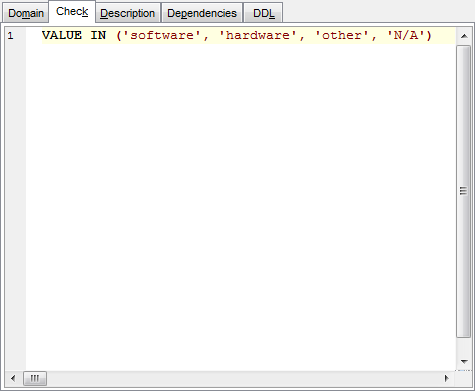Click the VALUE keyword in the editor
The image size is (475, 391).
(62, 35)
